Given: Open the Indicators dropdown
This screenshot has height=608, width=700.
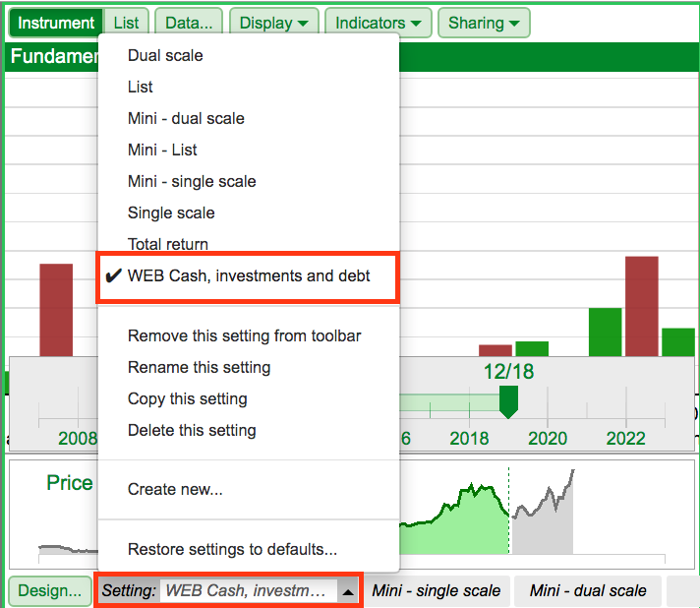Looking at the screenshot, I should tap(379, 23).
